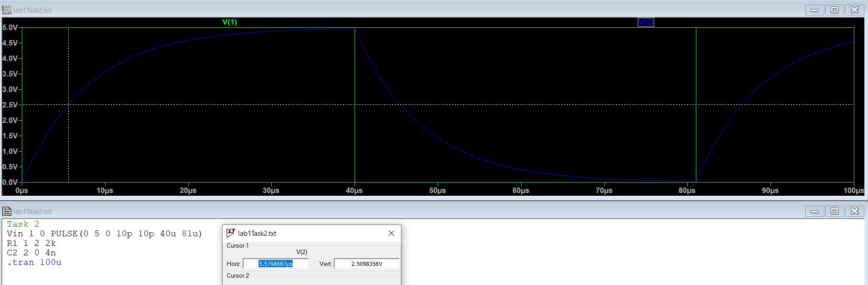868x285 pixels.
Task: Click the Vert cursor value field
Action: [x=366, y=264]
